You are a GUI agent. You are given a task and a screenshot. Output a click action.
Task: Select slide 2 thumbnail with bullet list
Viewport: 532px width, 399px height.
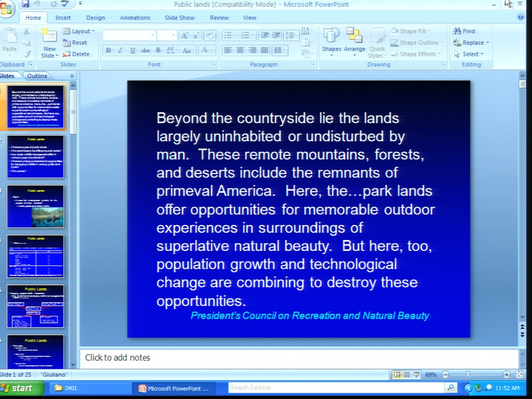coord(35,156)
